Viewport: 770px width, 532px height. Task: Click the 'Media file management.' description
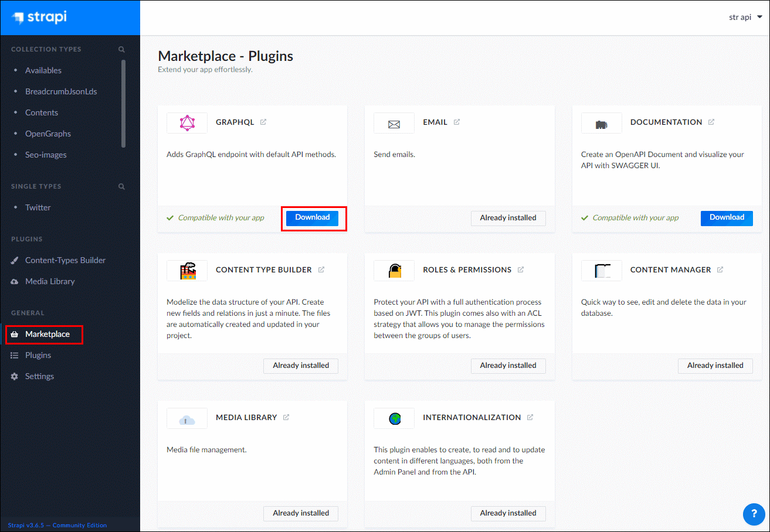[x=207, y=450]
